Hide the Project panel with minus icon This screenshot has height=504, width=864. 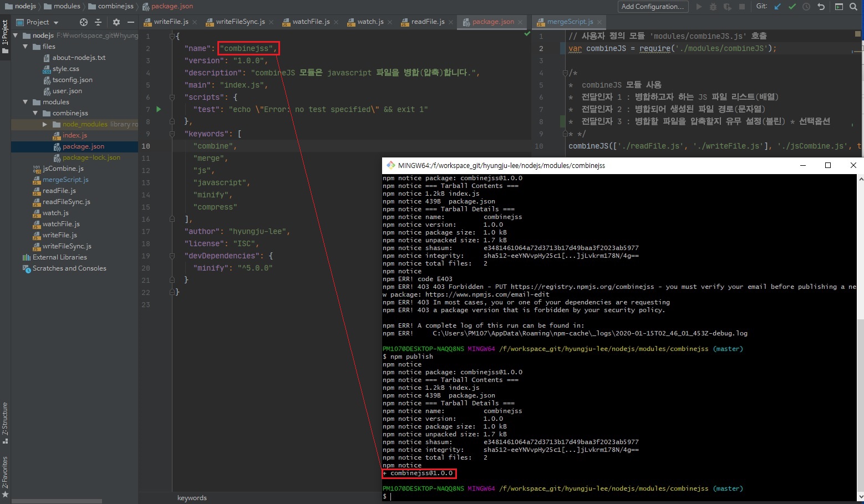(x=131, y=22)
